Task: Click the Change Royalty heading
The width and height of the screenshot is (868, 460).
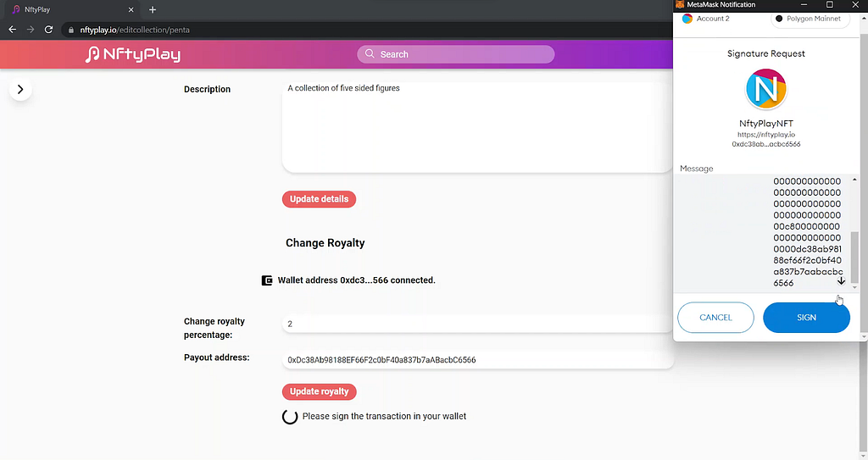Action: 325,243
